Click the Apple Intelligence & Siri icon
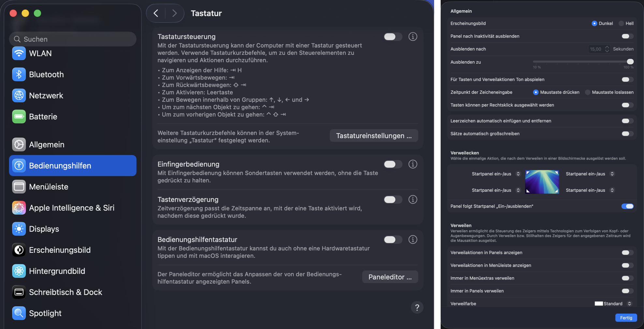Viewport: 644px width, 329px height. coord(19,208)
